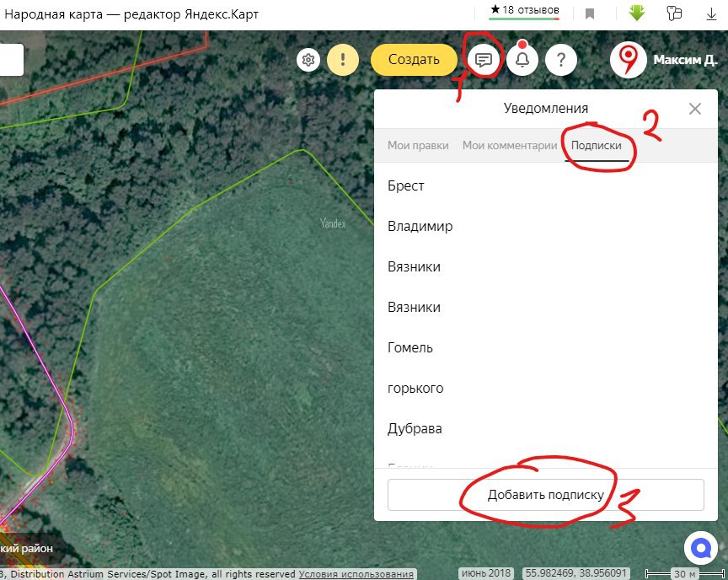This screenshot has height=580, width=728.
Task: Open the browser downloads arrow icon
Action: pos(711,14)
